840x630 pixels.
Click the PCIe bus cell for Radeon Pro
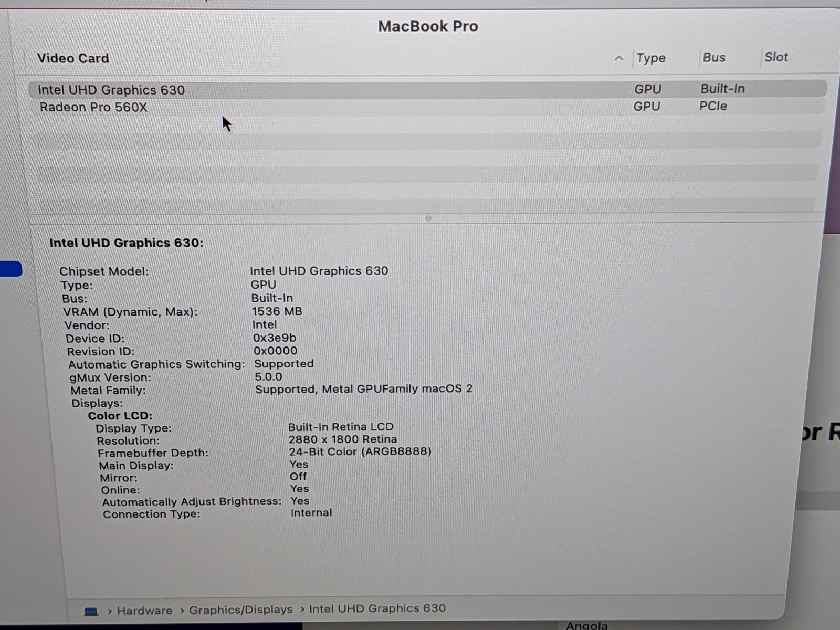click(713, 106)
